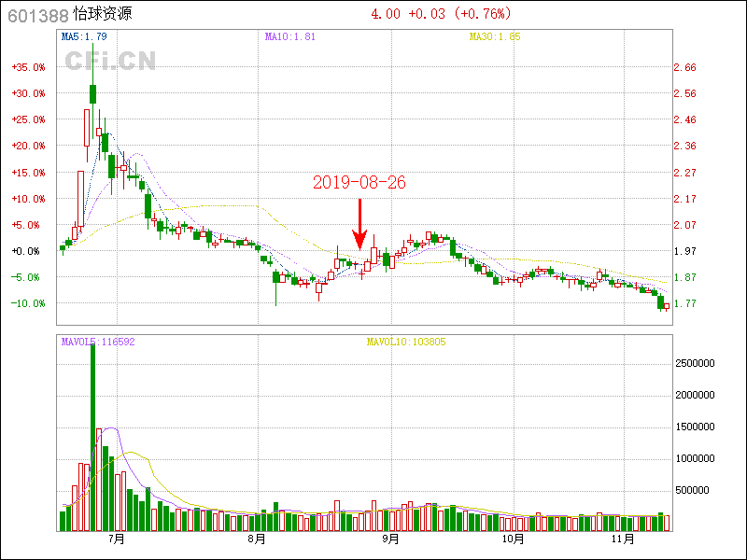
Task: Click the +35.0% label on the left axis
Action: pyautogui.click(x=28, y=67)
